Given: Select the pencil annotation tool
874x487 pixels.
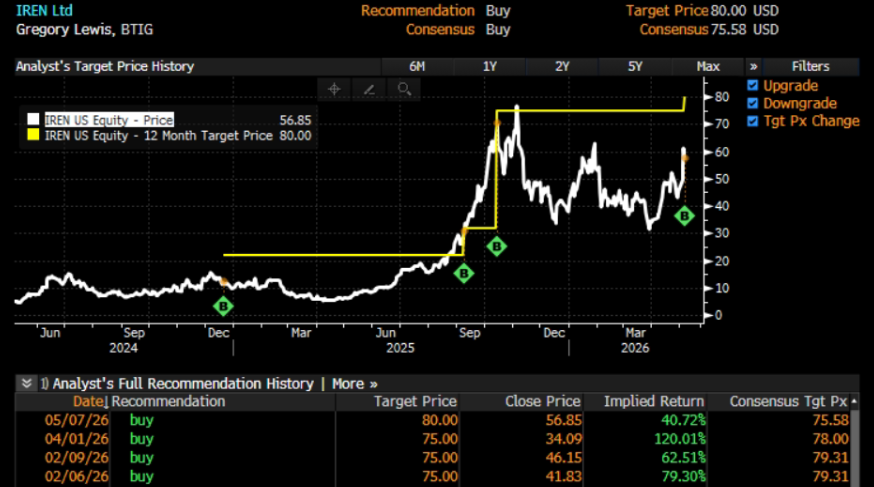Looking at the screenshot, I should 369,89.
